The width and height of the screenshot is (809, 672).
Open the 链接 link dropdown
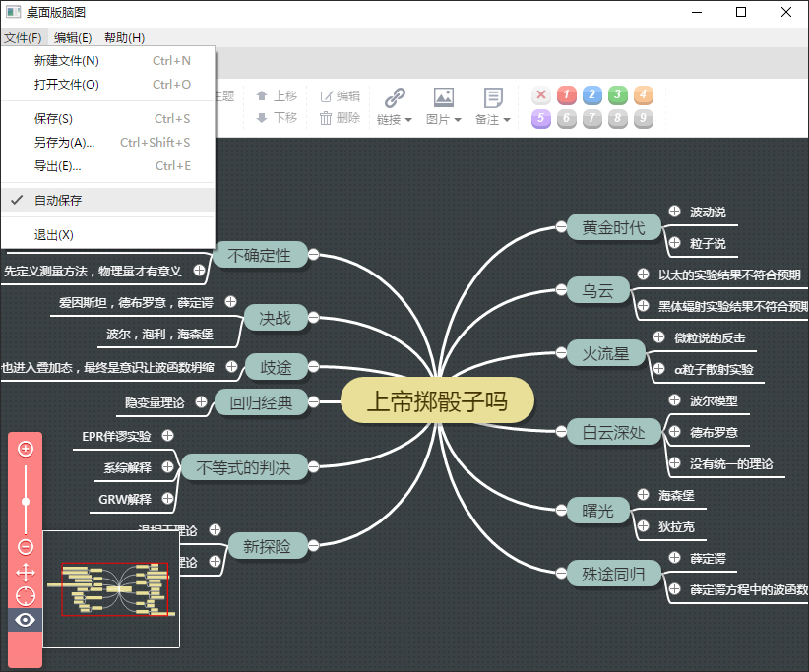tap(393, 106)
